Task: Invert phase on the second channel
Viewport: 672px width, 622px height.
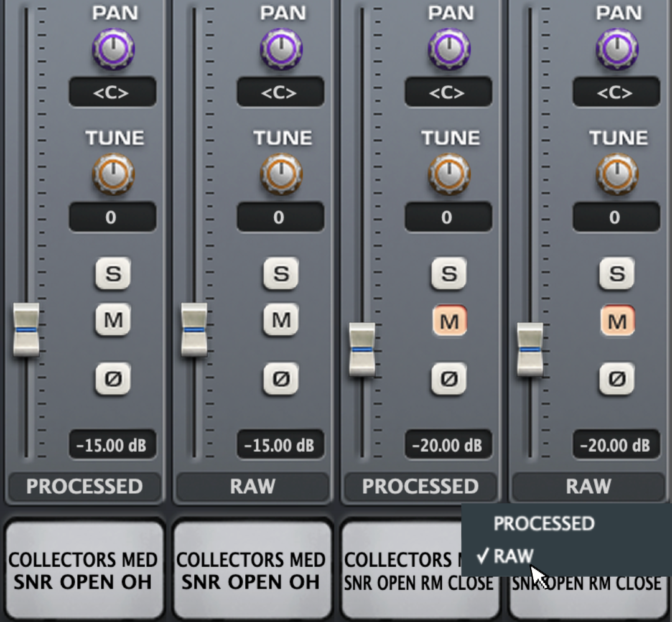Action: 281,379
